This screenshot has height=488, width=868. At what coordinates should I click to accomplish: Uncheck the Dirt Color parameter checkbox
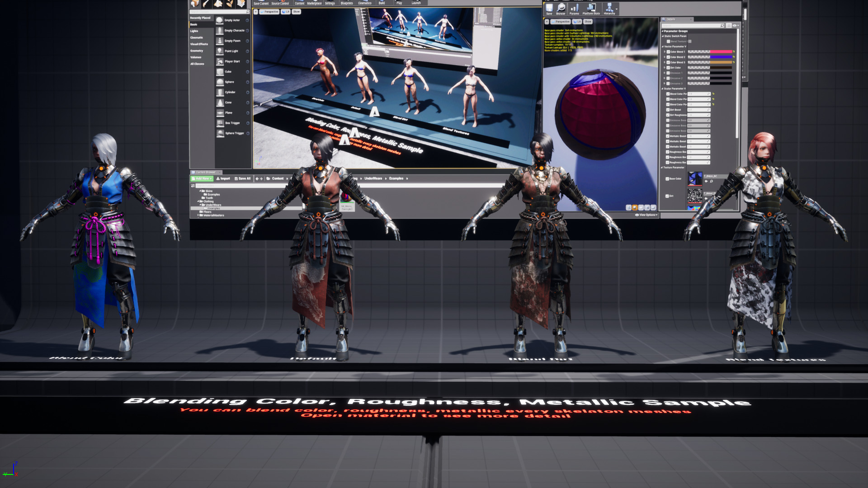[668, 68]
